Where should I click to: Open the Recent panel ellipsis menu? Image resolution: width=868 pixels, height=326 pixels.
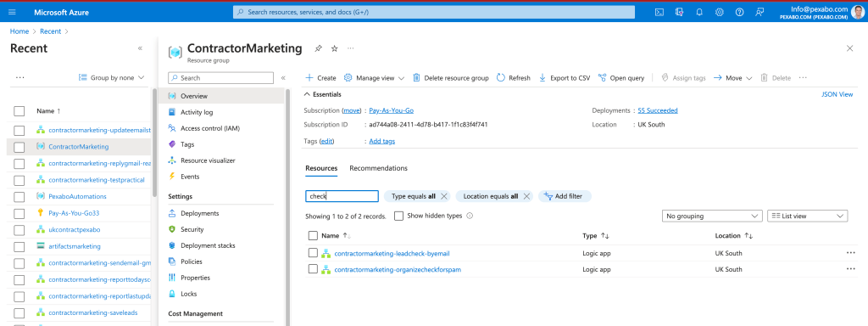(x=20, y=77)
